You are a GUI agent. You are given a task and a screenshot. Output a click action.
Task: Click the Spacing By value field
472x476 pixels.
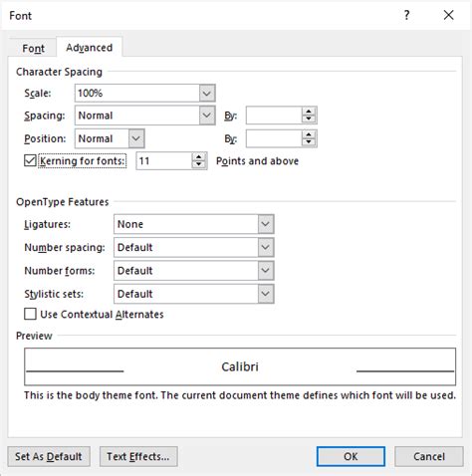pyautogui.click(x=274, y=116)
